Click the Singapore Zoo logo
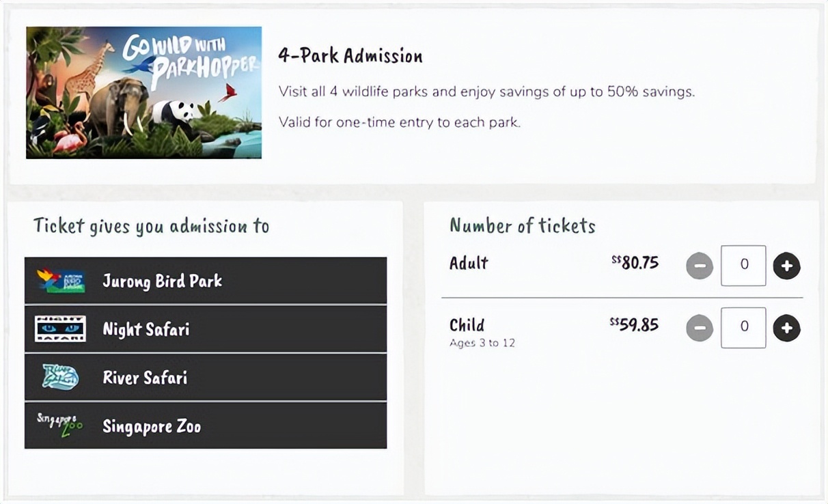Screen dimensions: 828x504 (x=60, y=425)
